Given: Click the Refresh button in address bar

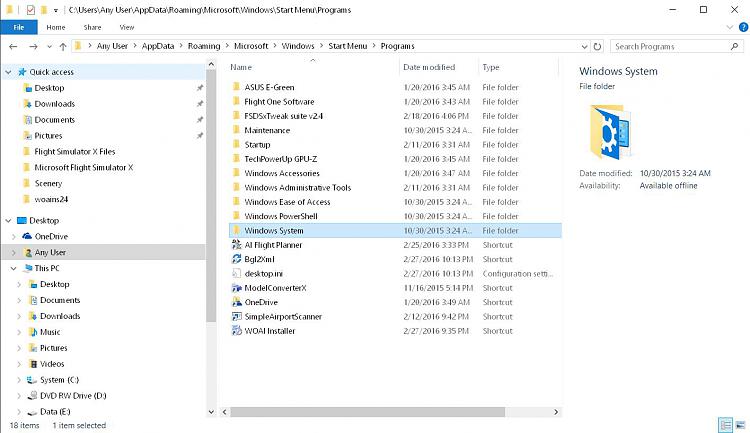Looking at the screenshot, I should tap(597, 46).
